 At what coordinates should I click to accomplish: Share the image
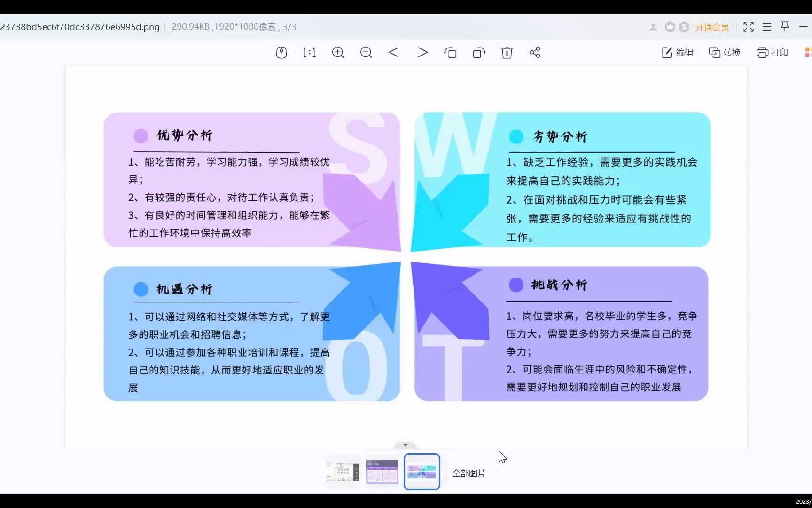click(535, 52)
